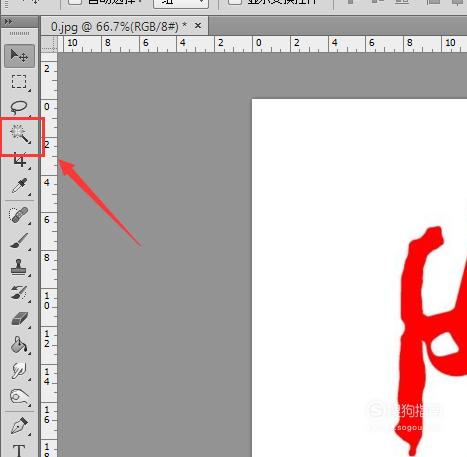Select the Move tool
Viewport: 467px width, 457px height.
pyautogui.click(x=19, y=56)
